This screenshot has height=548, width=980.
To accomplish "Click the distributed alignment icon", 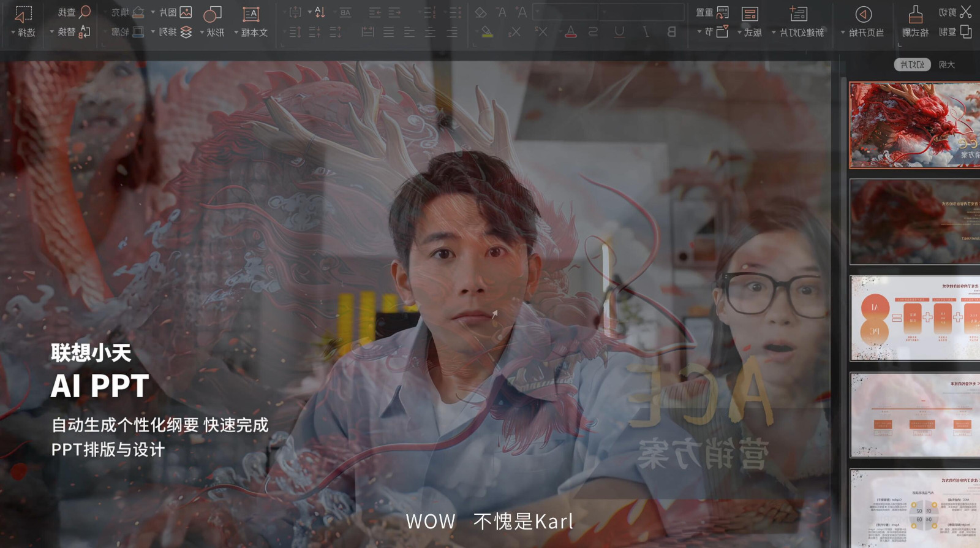I will coord(367,32).
